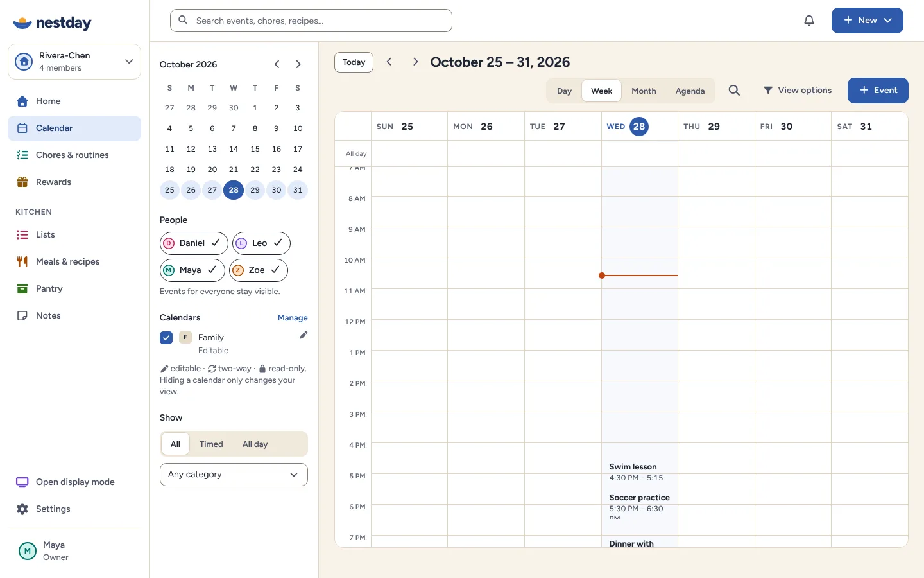
Task: Select the Week view tab
Action: click(601, 91)
